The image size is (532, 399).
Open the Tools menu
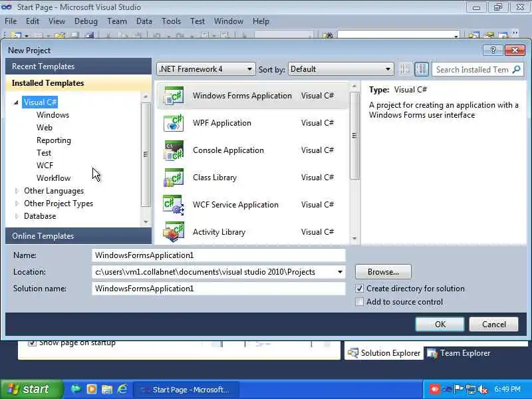pos(171,21)
